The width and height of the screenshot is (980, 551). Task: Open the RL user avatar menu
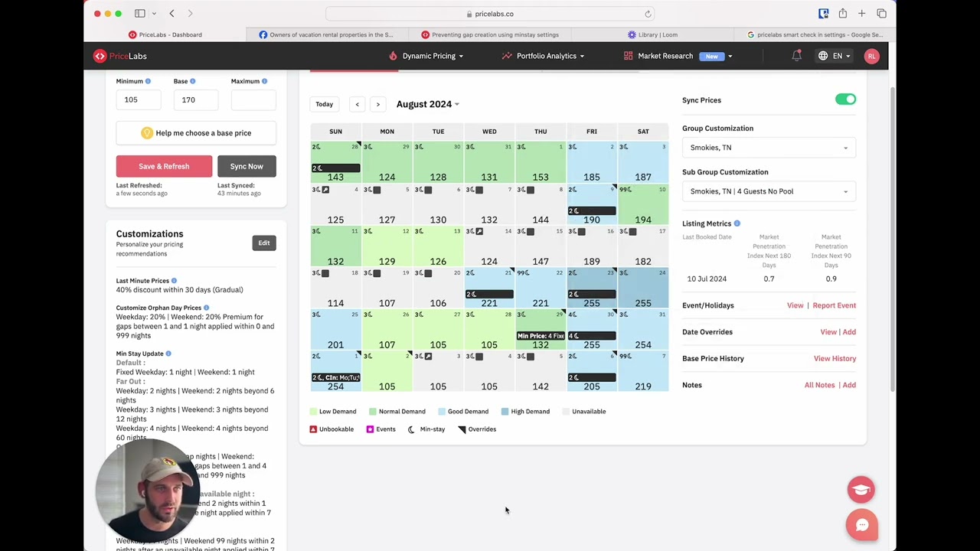(871, 56)
